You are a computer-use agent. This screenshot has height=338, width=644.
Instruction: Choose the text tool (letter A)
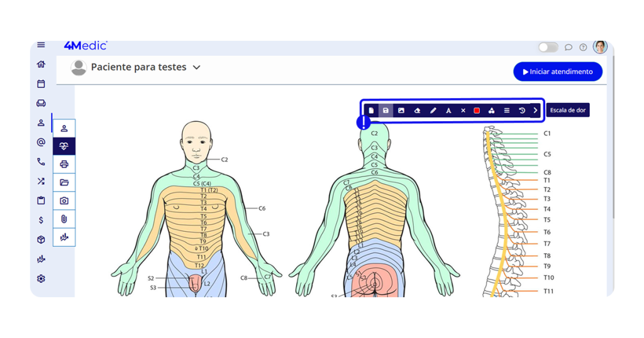[448, 111]
